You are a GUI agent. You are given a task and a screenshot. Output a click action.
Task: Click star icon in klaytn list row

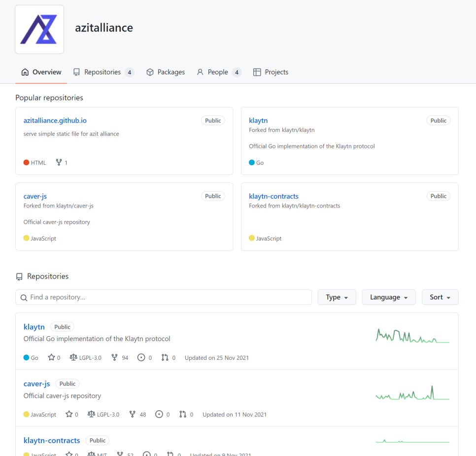point(51,357)
